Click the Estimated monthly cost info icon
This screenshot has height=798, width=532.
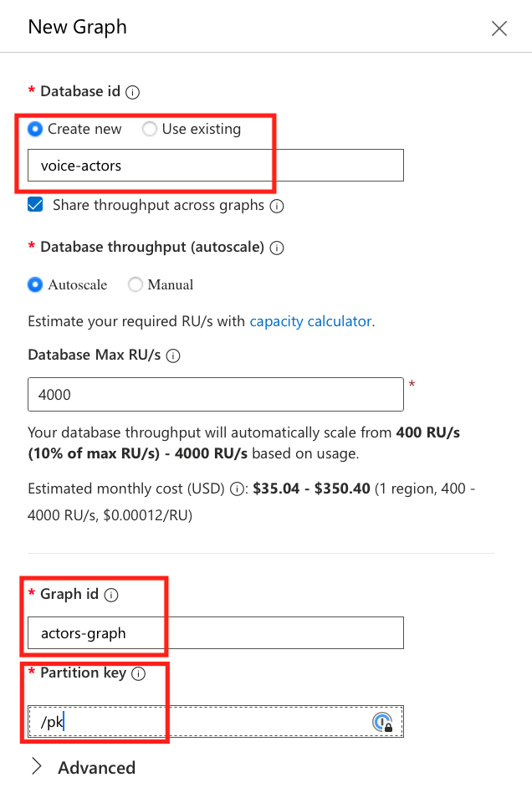click(238, 489)
